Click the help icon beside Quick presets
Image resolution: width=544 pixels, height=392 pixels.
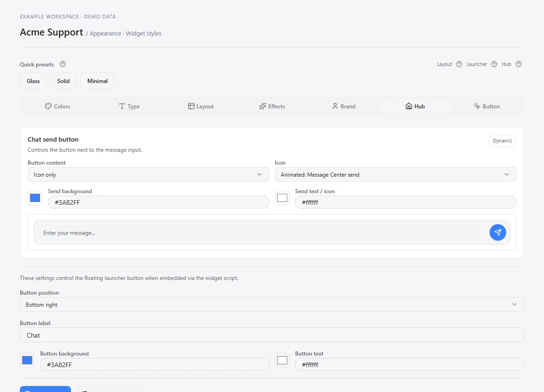(x=62, y=64)
